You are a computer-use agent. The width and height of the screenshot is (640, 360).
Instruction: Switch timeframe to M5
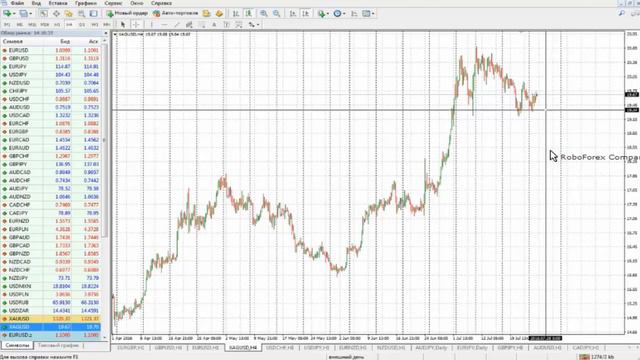tap(19, 24)
